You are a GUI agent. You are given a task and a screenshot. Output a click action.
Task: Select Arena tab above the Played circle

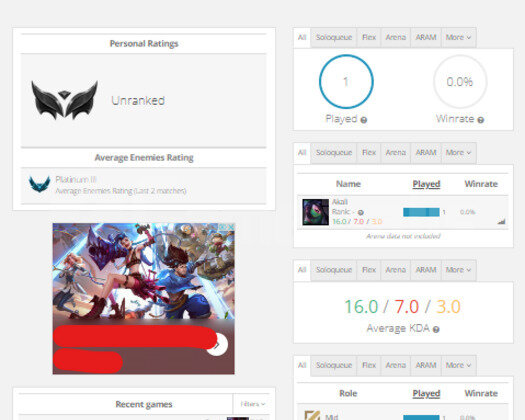click(x=395, y=37)
